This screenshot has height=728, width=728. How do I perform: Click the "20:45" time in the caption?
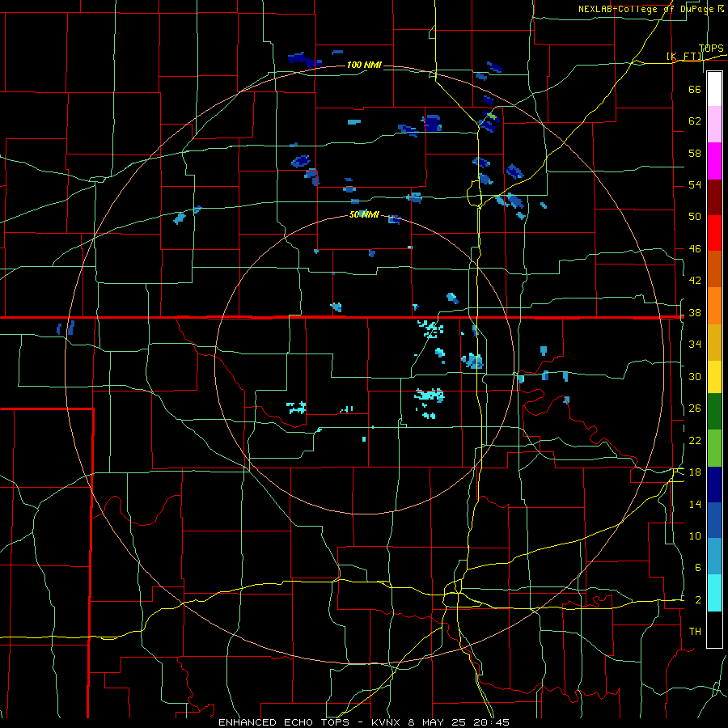[491, 722]
